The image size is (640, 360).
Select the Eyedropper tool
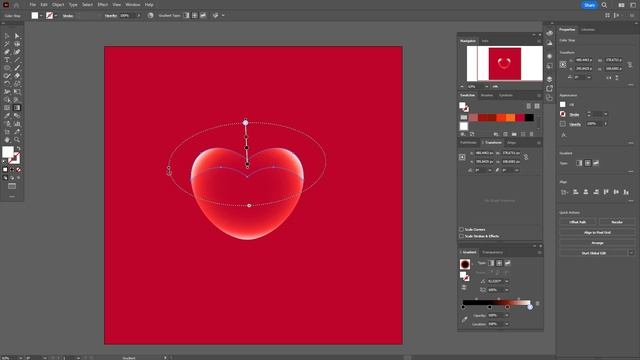pos(7,116)
